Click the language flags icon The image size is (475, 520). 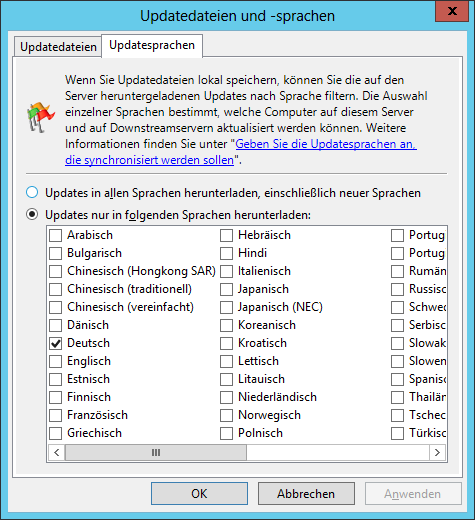pos(41,118)
